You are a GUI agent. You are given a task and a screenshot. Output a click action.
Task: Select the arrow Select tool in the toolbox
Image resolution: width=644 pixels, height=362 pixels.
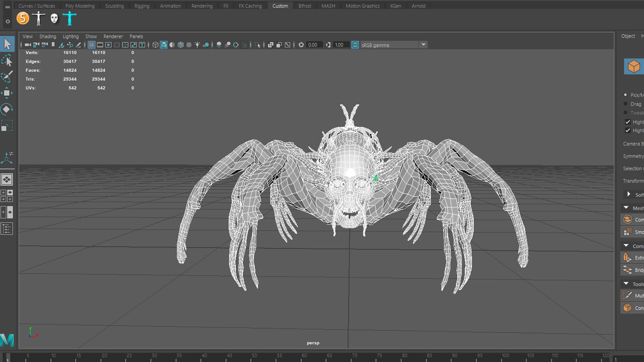tap(7, 44)
